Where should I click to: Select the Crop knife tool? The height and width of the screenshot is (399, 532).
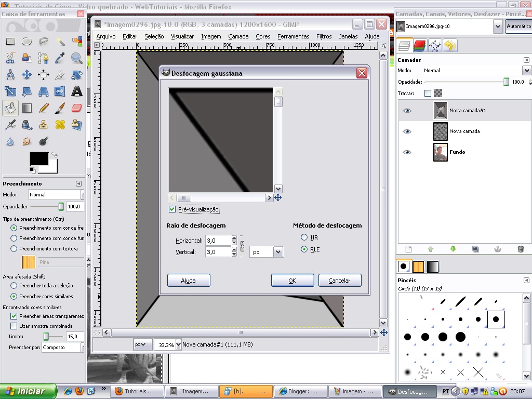[60, 74]
